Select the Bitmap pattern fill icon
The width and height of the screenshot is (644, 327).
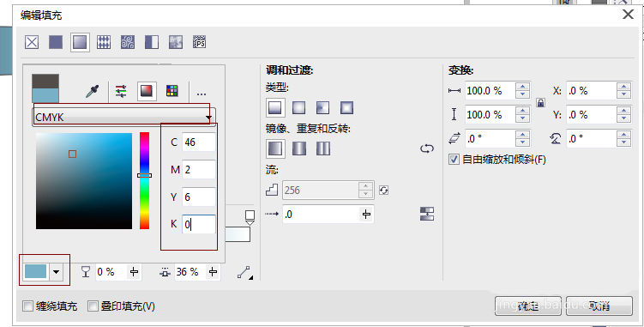[128, 42]
